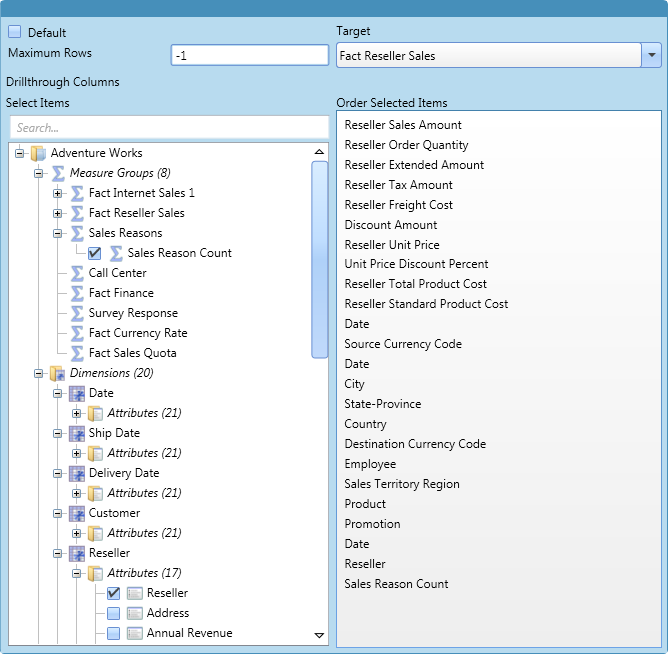This screenshot has width=668, height=654.
Task: Collapse the Customer dimension node
Action: 58,513
